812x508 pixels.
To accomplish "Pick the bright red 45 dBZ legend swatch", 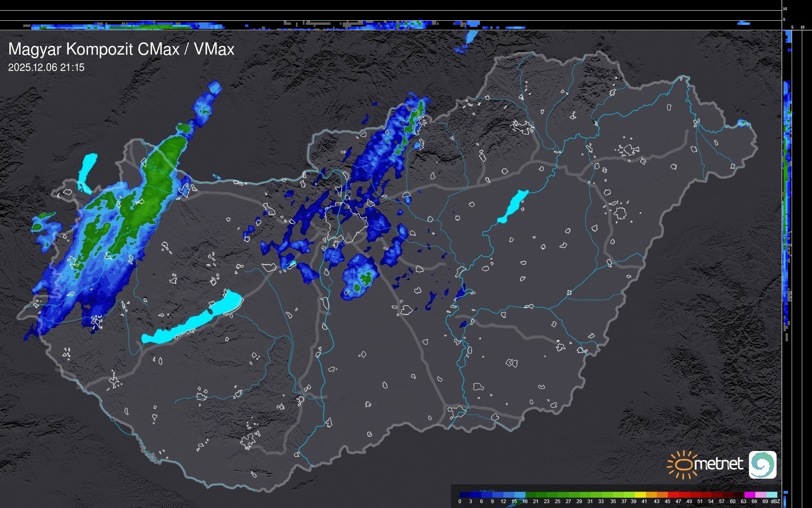I will (x=673, y=495).
